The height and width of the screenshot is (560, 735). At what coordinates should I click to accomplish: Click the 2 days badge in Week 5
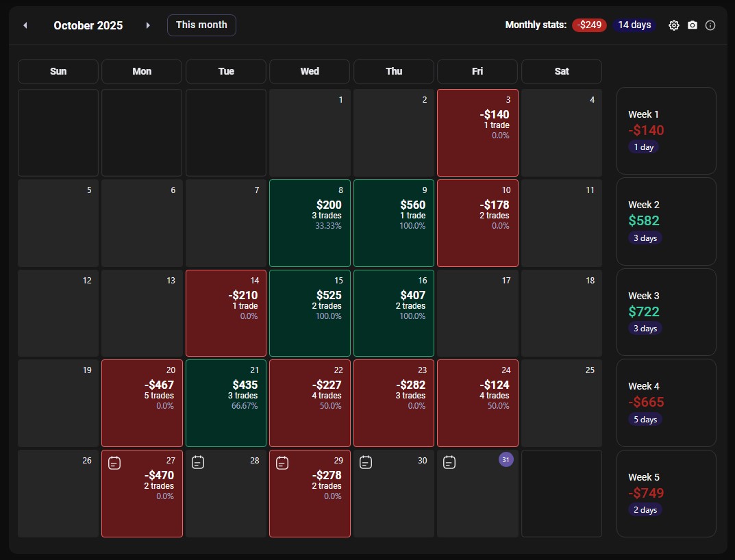[645, 510]
